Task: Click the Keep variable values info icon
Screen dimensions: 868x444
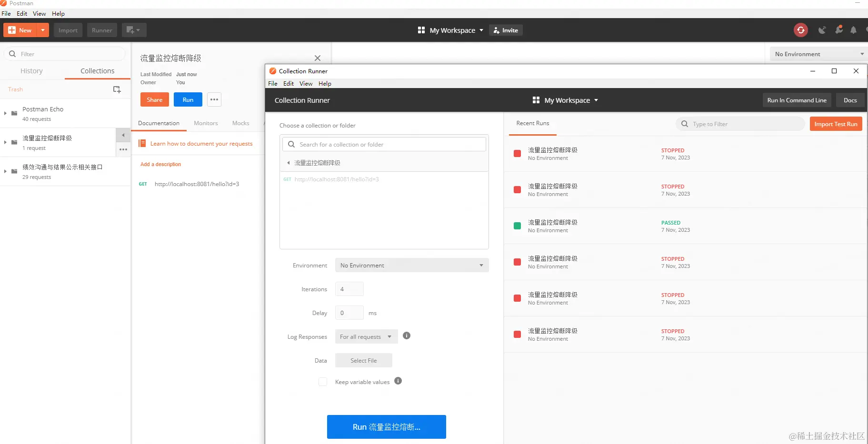Action: click(398, 381)
